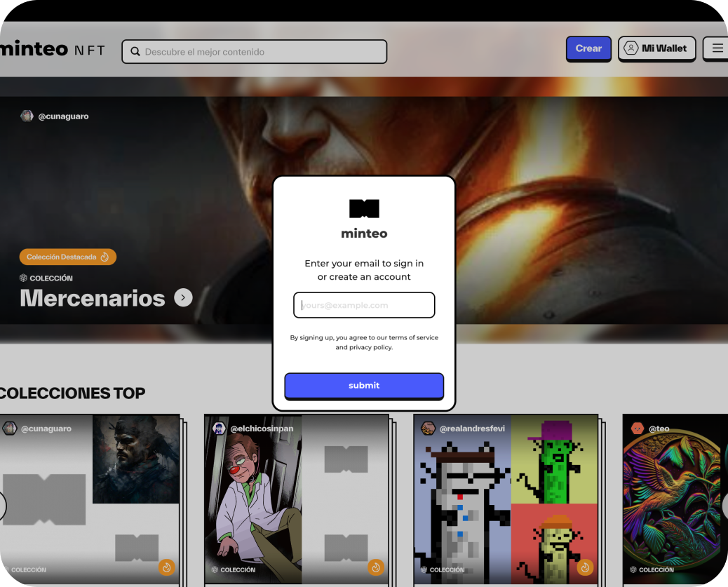
Task: Open the hamburger menu
Action: pos(716,48)
